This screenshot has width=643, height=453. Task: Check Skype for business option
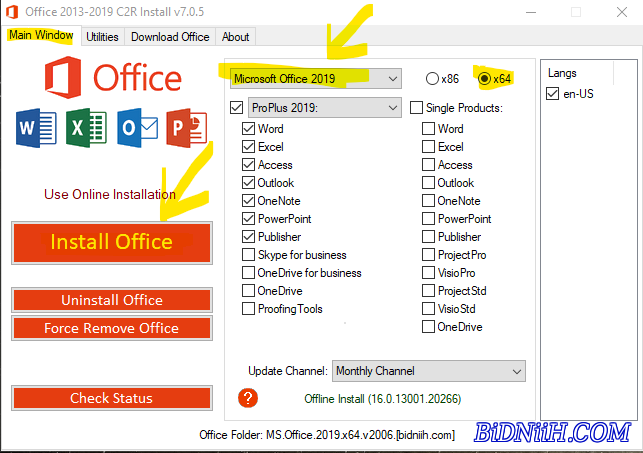[x=249, y=255]
